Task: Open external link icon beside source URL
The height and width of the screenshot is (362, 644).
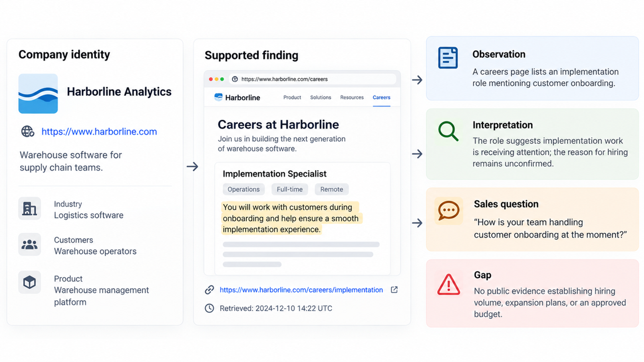Action: 394,290
